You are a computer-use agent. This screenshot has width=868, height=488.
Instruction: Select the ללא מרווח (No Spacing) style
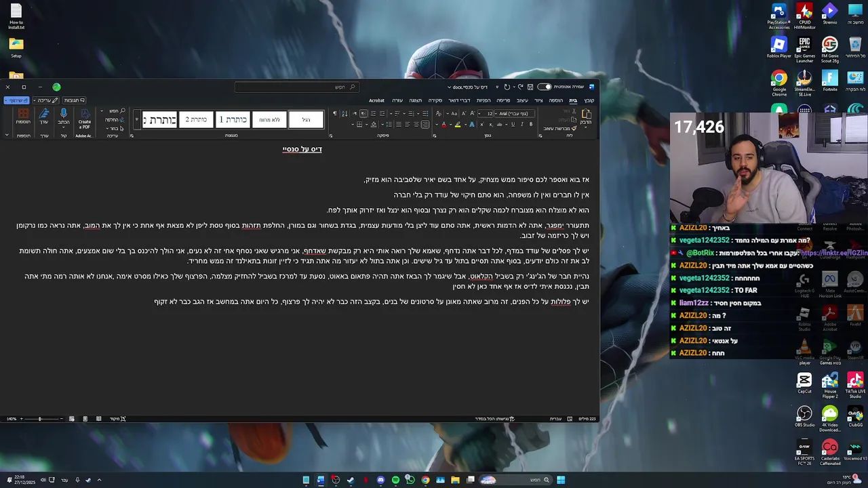pos(269,120)
